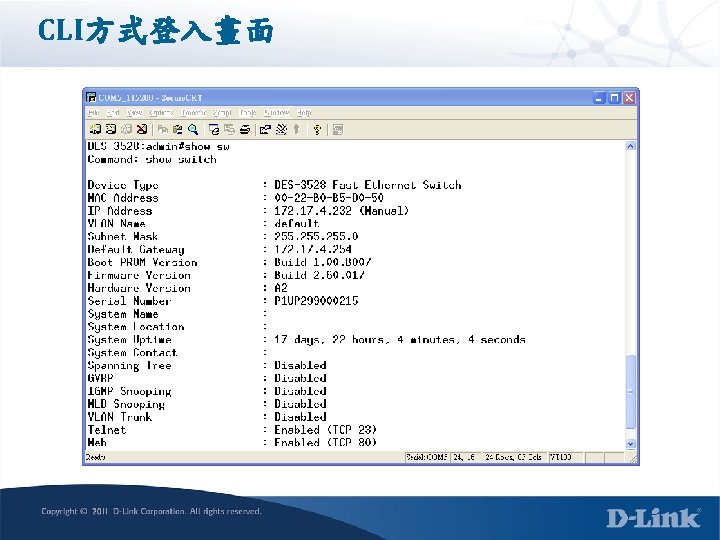Click the Quick Connect toolbar icon

click(111, 129)
